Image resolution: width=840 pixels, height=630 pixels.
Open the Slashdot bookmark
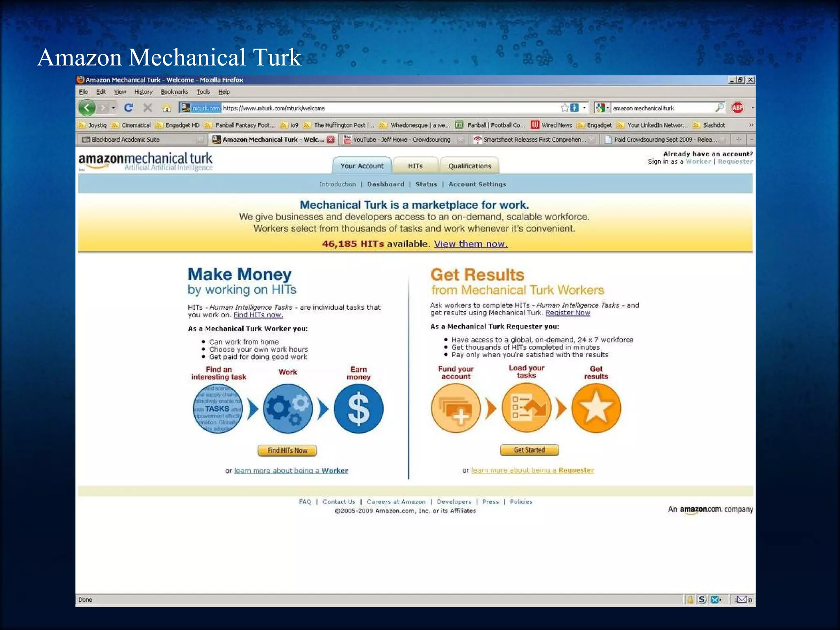tap(709, 125)
